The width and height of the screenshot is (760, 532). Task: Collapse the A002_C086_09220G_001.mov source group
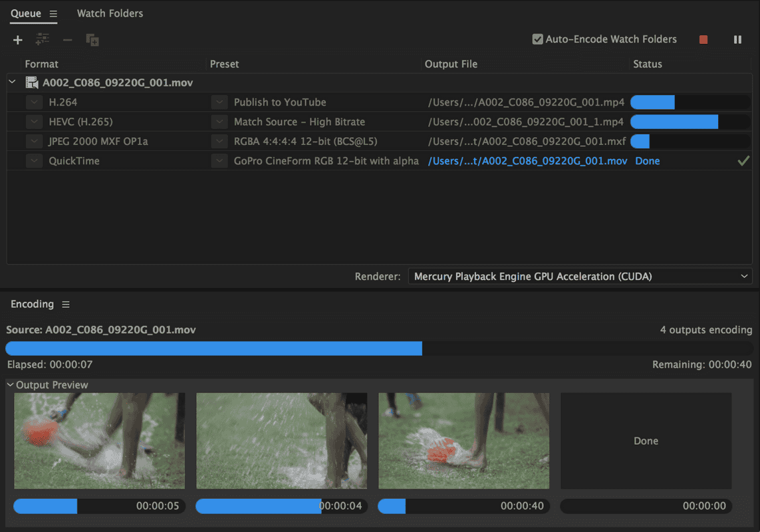pos(13,82)
